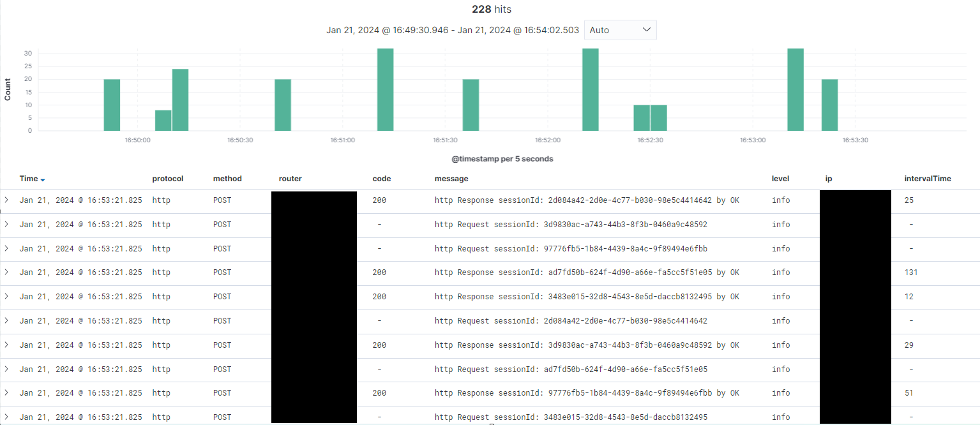Click the short bar just after 16:50:05
The height and width of the screenshot is (425, 980).
pos(163,121)
